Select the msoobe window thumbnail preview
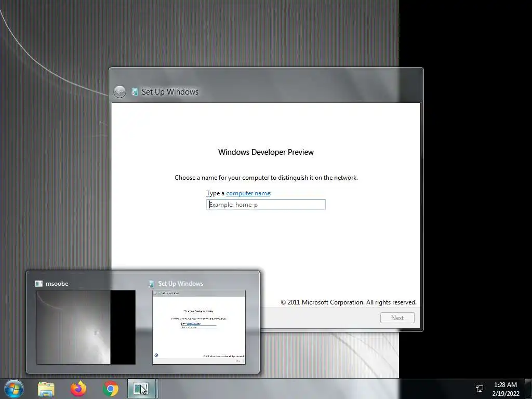 click(x=86, y=327)
